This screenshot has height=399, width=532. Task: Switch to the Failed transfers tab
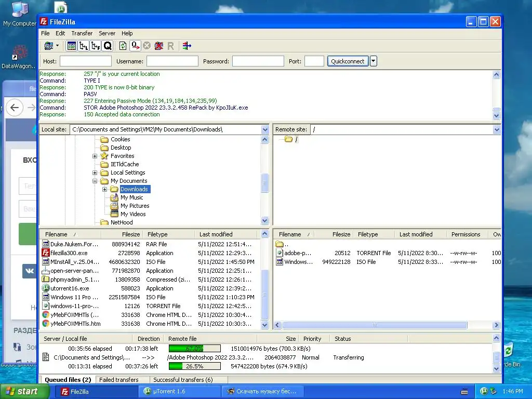tap(119, 380)
